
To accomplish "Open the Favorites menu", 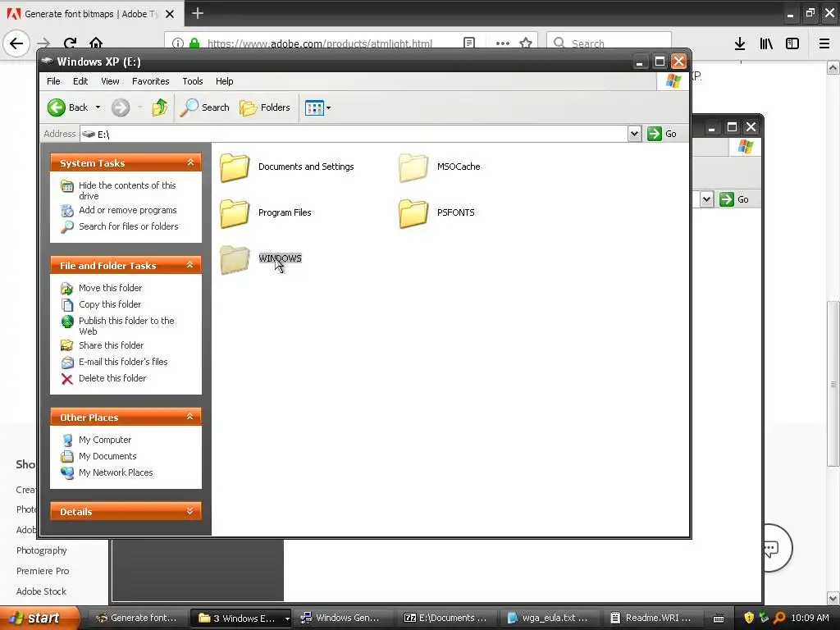I will pos(151,81).
